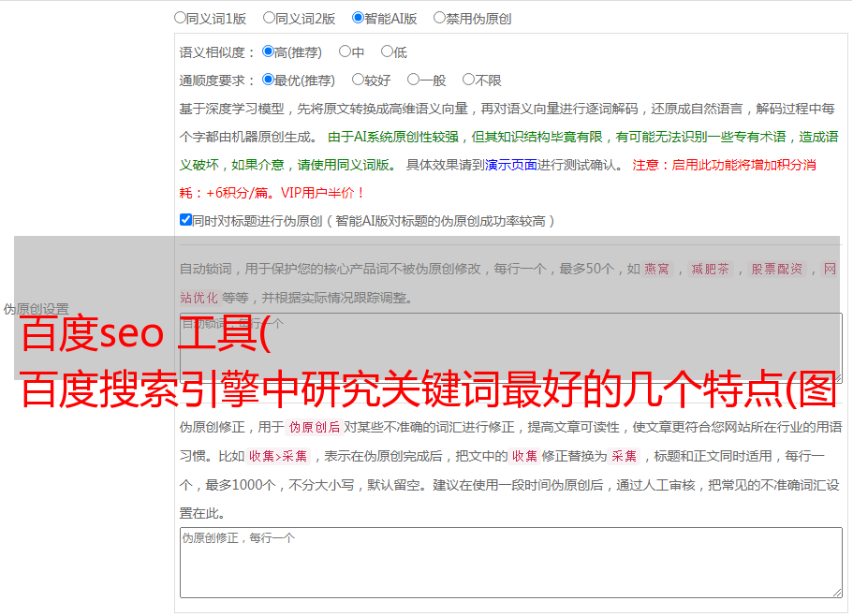Select the 同义词1版 radio option

[x=180, y=18]
